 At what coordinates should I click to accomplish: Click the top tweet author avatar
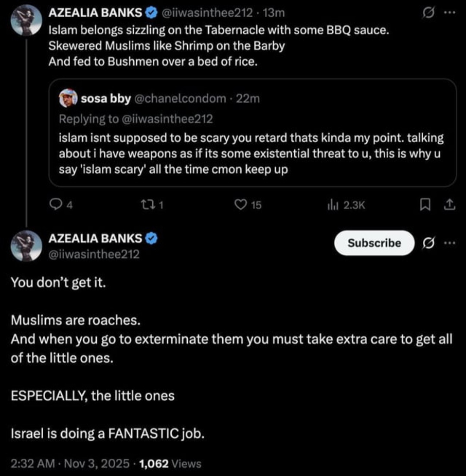point(26,20)
